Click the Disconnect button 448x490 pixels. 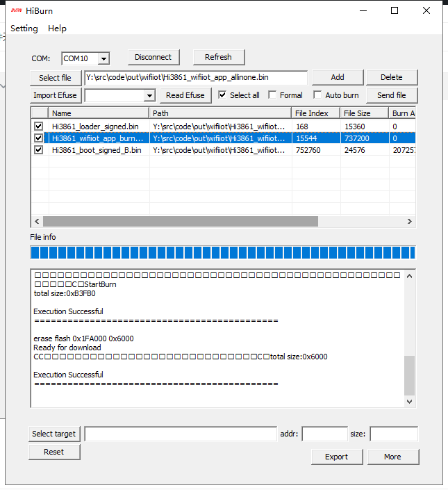[154, 57]
